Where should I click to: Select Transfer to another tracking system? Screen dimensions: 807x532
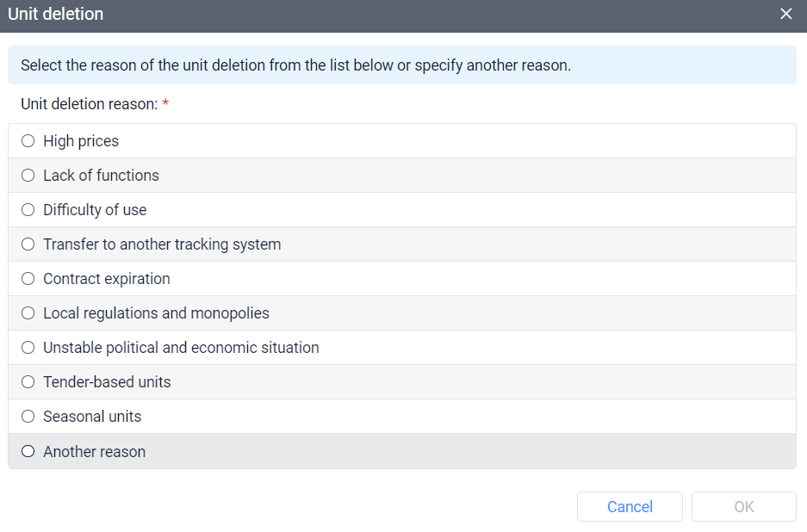[28, 244]
